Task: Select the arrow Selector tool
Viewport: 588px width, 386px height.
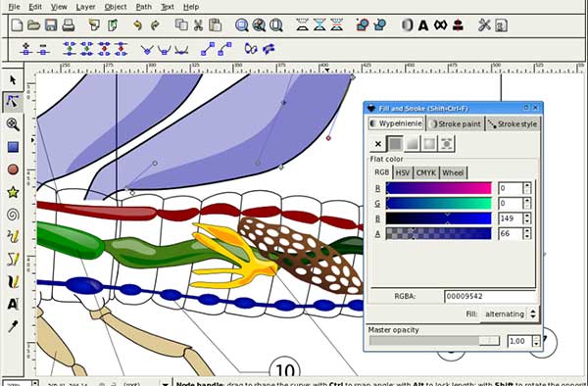Action: [x=13, y=79]
